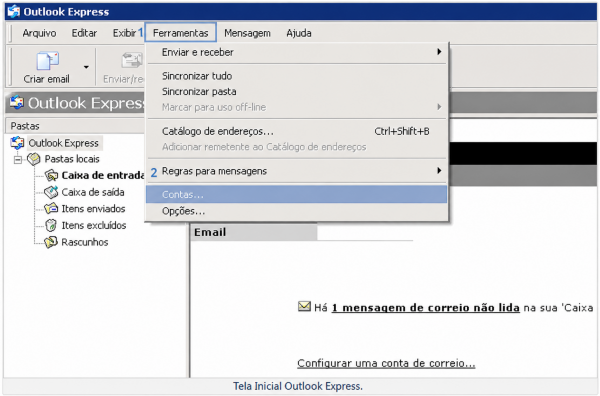Click the Enviar/receber toolbar icon
600x396 pixels.
point(132,60)
